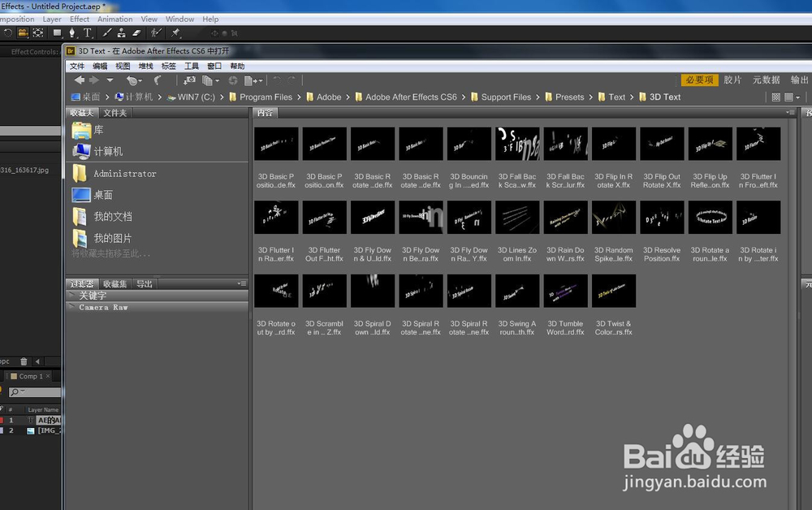
Task: Switch to the 必要项 workspace
Action: [x=699, y=80]
